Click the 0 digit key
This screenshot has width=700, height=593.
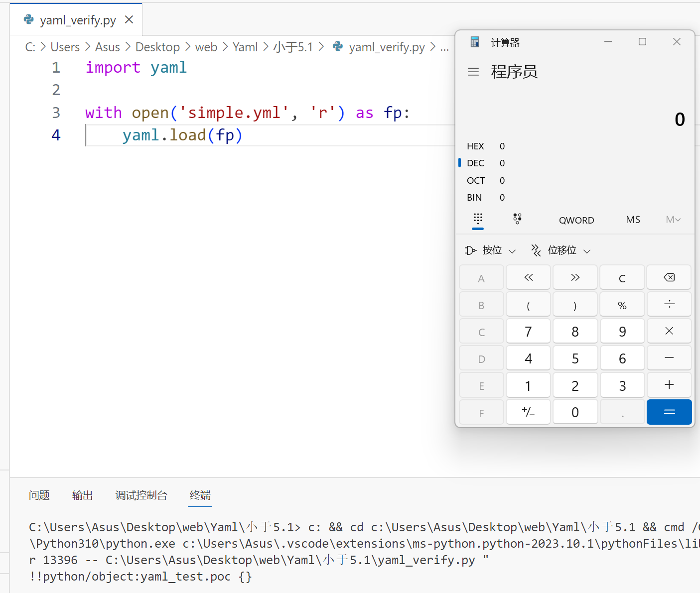575,412
